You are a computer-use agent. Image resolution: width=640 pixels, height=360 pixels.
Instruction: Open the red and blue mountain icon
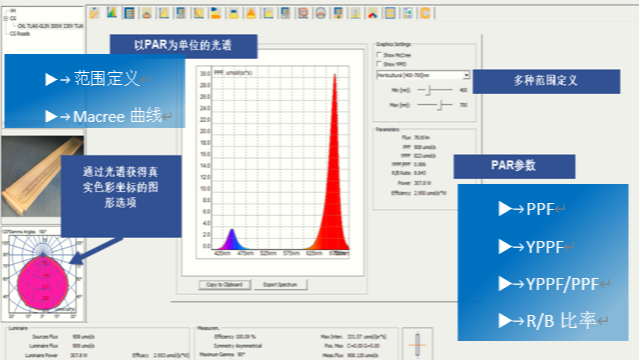(x=373, y=13)
